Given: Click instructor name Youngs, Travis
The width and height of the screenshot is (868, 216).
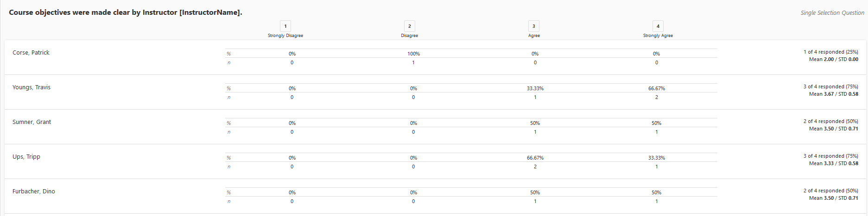Looking at the screenshot, I should pyautogui.click(x=32, y=87).
